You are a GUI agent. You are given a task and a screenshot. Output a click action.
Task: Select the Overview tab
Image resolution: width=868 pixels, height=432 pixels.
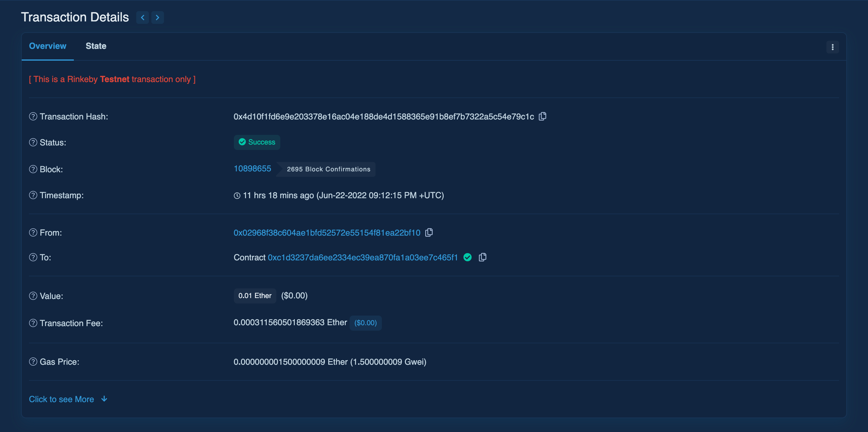point(48,46)
